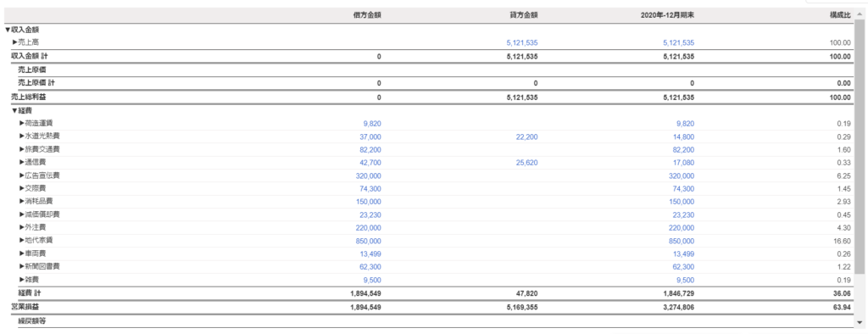Screen dimensions: 868x334
Task: Collapse the 収入金額 section triangle
Action: tap(8, 30)
